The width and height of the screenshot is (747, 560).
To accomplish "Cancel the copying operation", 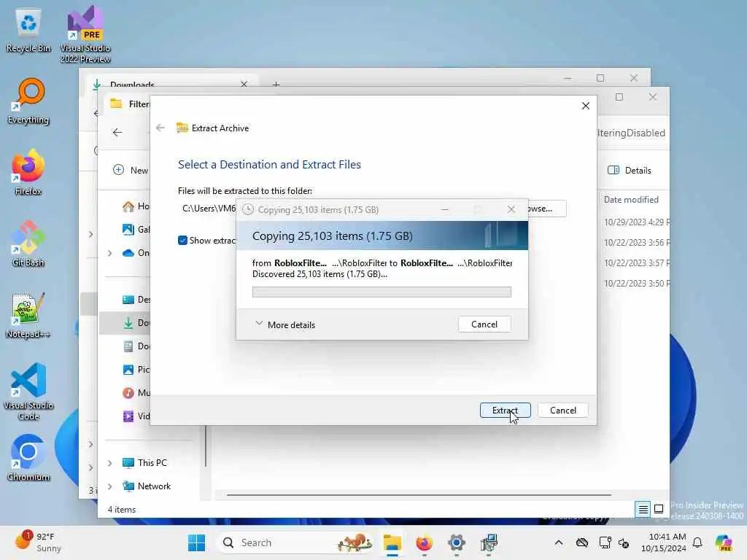I will coord(484,324).
